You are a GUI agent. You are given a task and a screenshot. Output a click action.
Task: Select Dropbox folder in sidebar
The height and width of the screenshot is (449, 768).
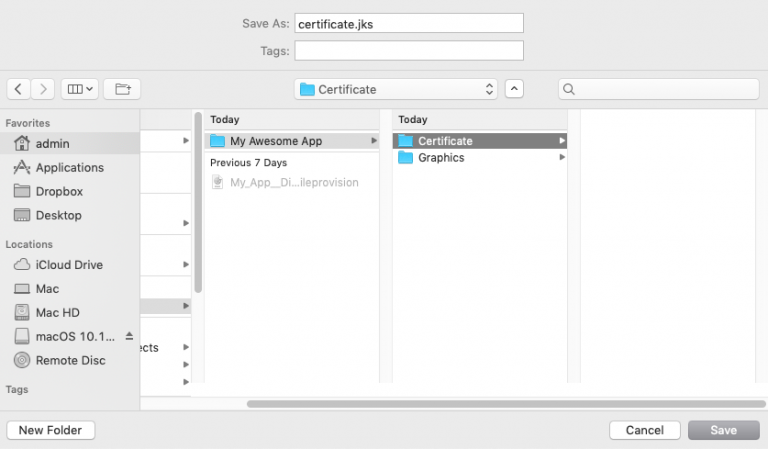click(x=59, y=191)
